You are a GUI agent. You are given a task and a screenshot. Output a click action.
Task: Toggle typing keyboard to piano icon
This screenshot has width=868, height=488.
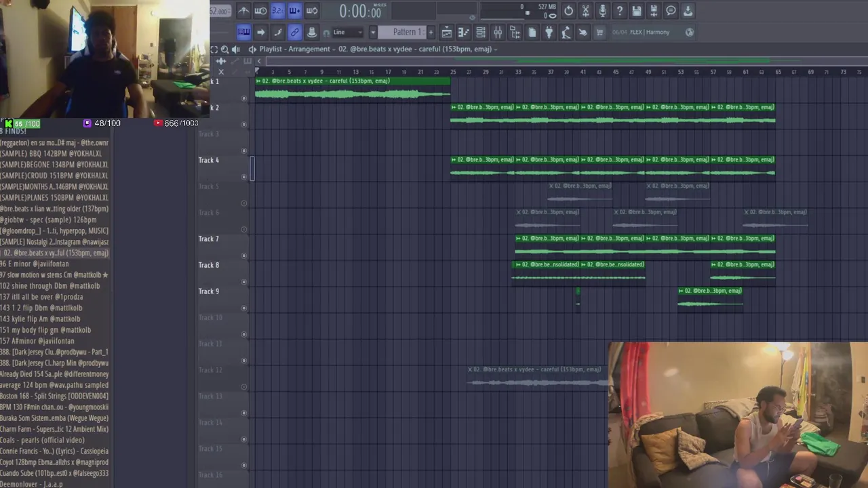243,32
